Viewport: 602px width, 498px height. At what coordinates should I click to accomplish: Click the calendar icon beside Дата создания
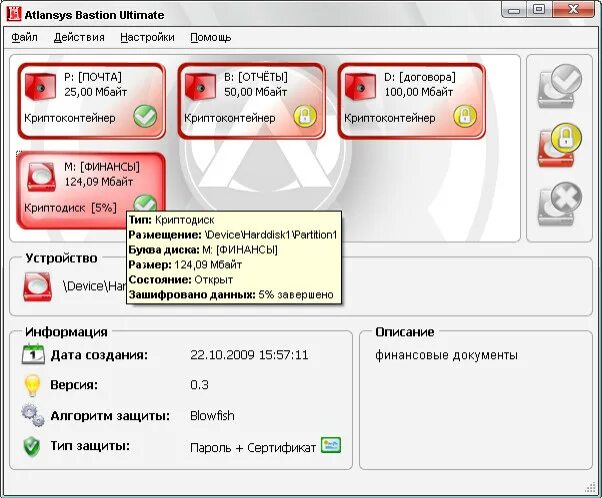pyautogui.click(x=32, y=354)
